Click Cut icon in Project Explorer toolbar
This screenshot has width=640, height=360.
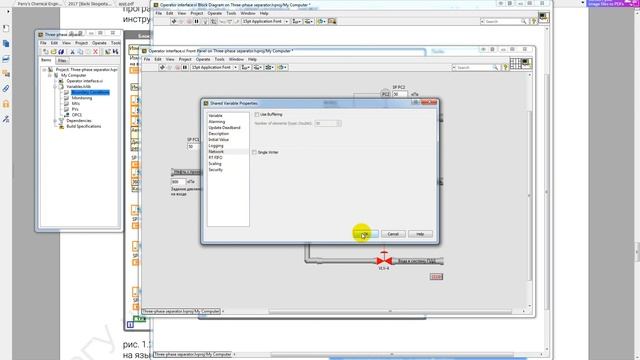point(72,51)
